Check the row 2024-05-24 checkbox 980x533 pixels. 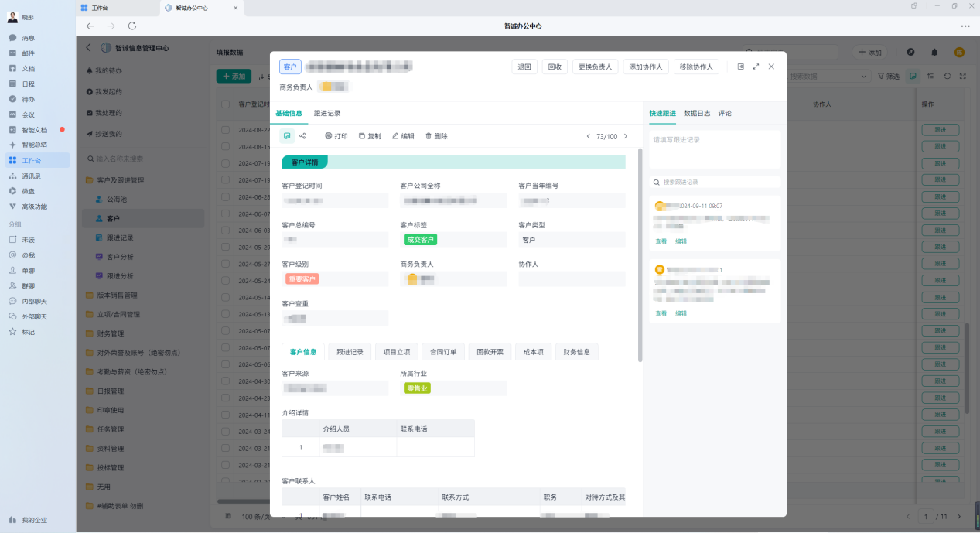coord(226,281)
